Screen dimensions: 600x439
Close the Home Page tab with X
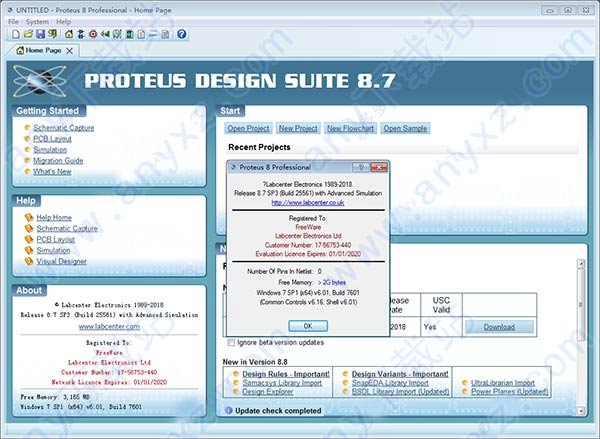tap(70, 51)
